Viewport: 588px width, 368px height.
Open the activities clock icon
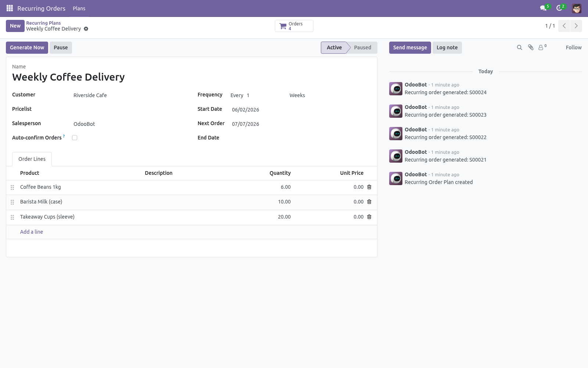click(x=559, y=8)
